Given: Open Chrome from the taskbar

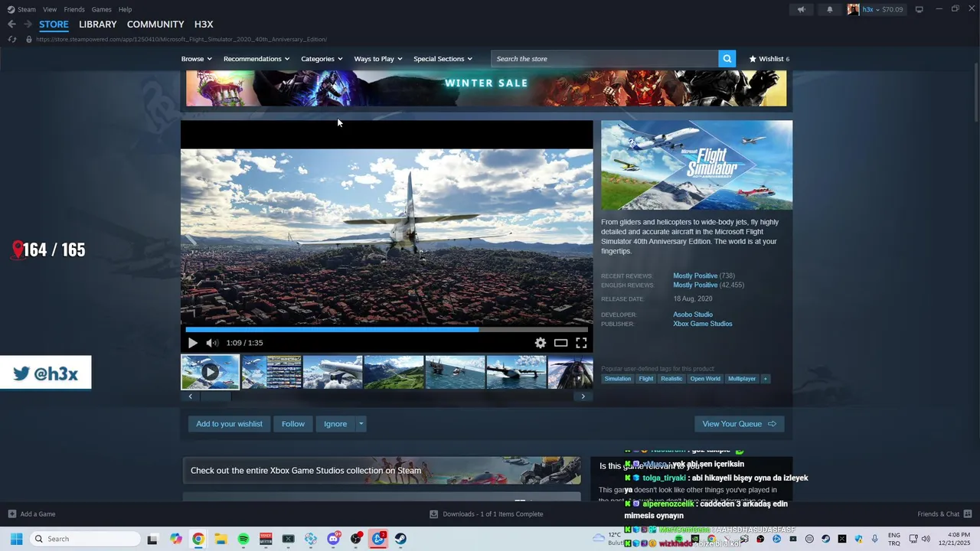Looking at the screenshot, I should pyautogui.click(x=198, y=539).
